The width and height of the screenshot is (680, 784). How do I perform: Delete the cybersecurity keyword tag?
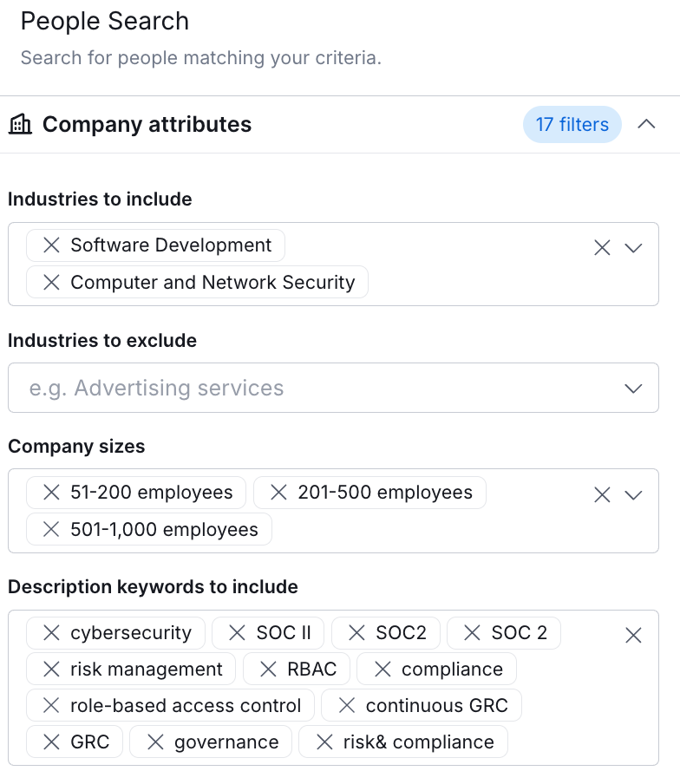[x=51, y=633]
